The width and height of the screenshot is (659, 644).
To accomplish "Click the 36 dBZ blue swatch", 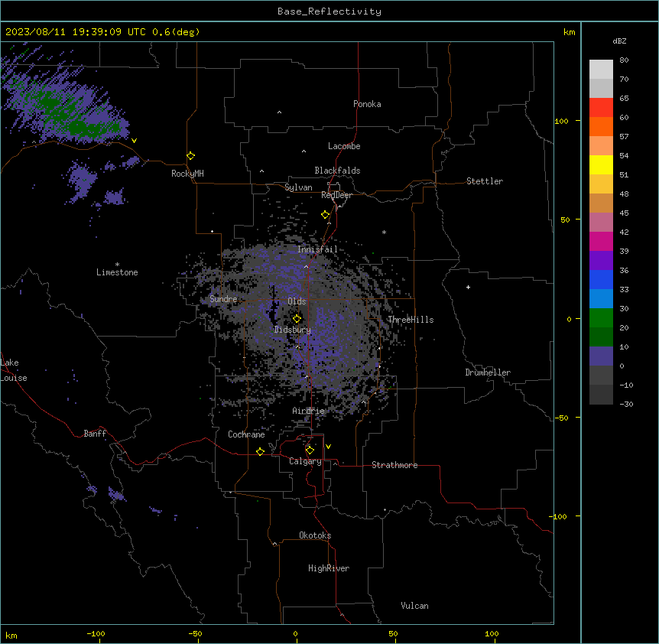I will (601, 279).
